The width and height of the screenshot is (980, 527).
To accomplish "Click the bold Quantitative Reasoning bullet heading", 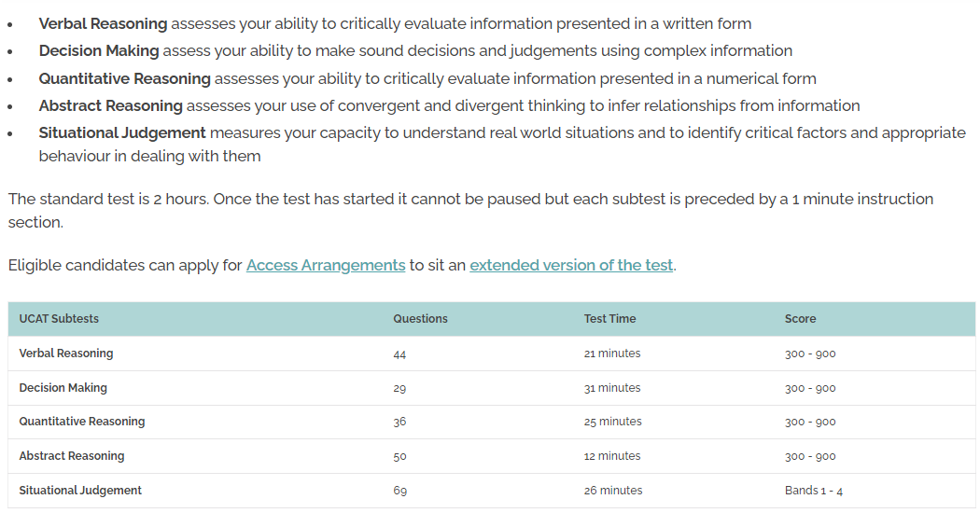I will coord(124,78).
